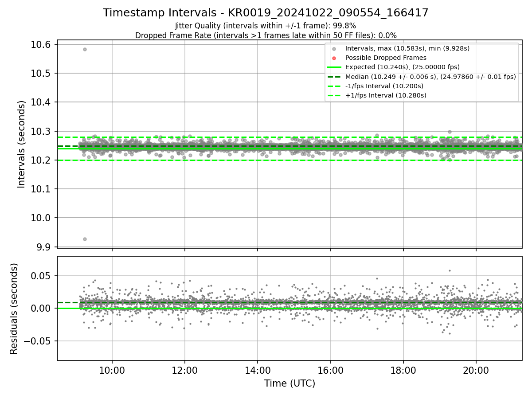Click the 9.9 y-axis tick label

pos(44,247)
